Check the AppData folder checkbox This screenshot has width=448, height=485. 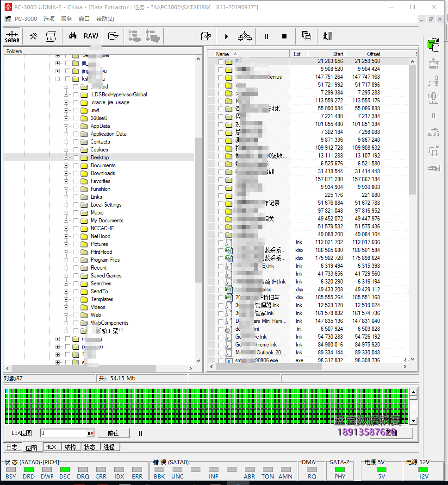[x=76, y=126]
